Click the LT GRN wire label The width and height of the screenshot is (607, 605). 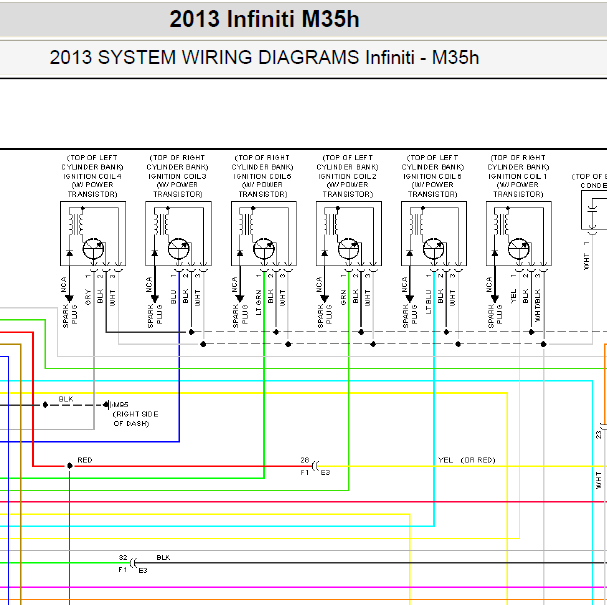click(x=258, y=302)
